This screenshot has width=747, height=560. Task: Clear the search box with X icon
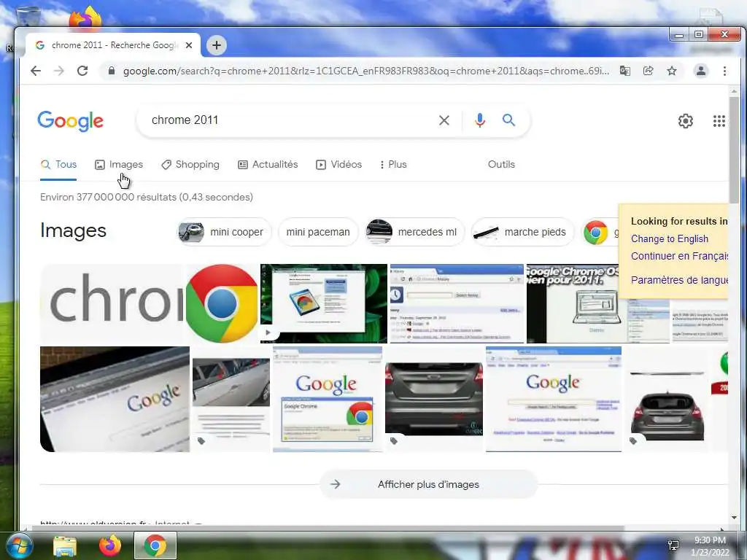tap(444, 120)
